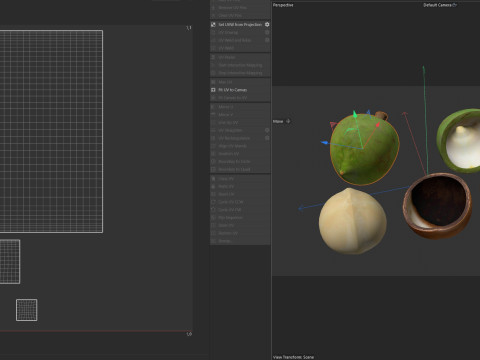Select the cream nut kernel object
This screenshot has height=360, width=480.
tap(353, 221)
